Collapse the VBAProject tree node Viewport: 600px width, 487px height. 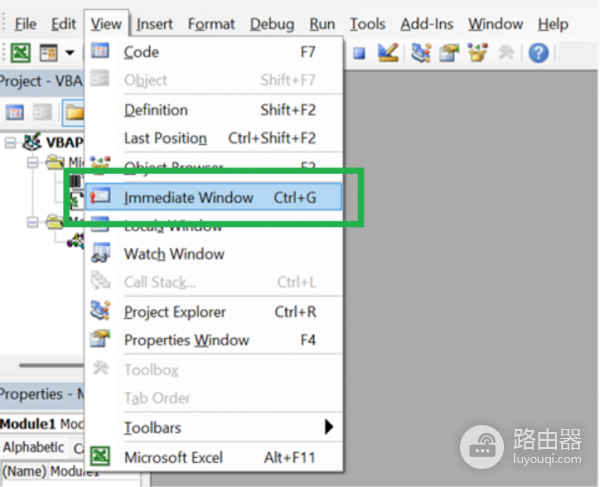point(10,142)
